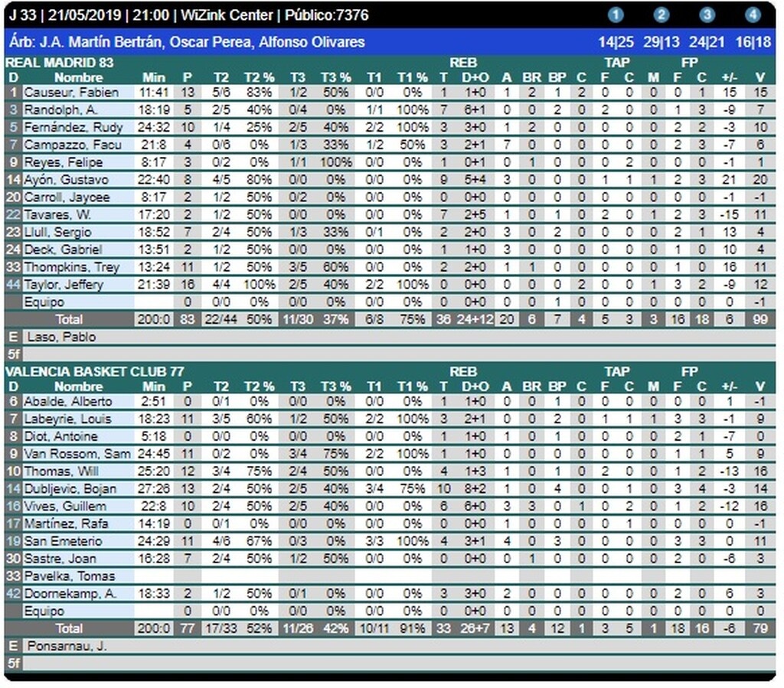This screenshot has height=688, width=784.
Task: Click the REAL MADRID 83 team header
Action: click(x=60, y=63)
